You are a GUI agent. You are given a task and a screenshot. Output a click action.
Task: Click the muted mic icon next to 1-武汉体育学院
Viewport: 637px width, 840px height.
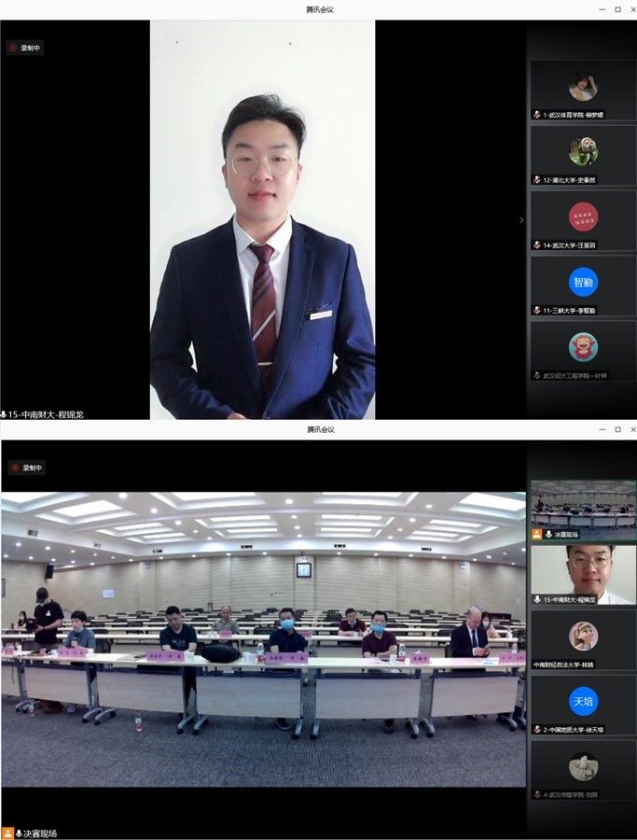coord(536,115)
